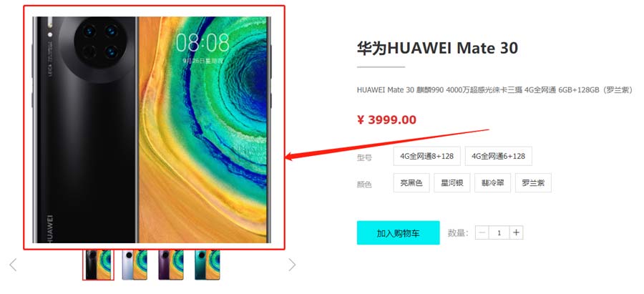This screenshot has width=644, height=294.
Task: Select the silver phone thumbnail
Action: [x=135, y=265]
